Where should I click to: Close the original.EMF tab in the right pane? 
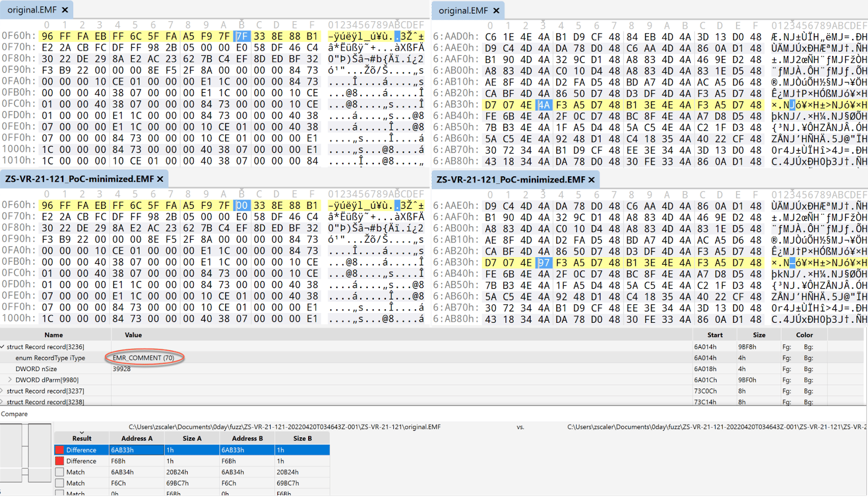click(x=496, y=10)
